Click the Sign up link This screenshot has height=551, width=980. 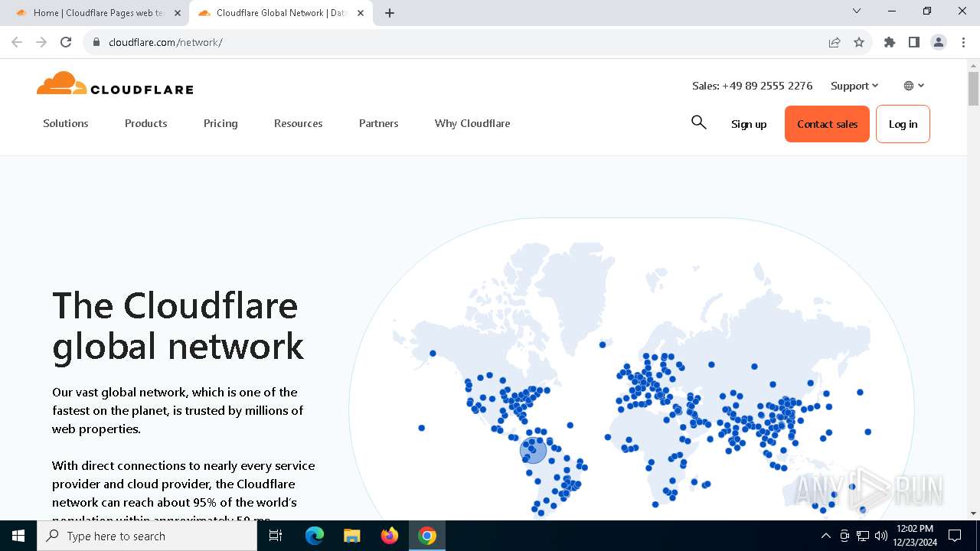tap(749, 124)
